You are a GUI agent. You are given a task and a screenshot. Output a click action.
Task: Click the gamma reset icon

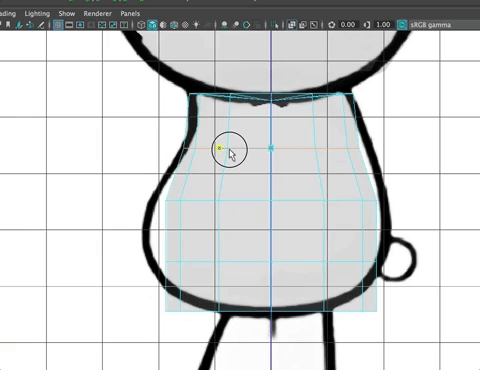[367, 25]
